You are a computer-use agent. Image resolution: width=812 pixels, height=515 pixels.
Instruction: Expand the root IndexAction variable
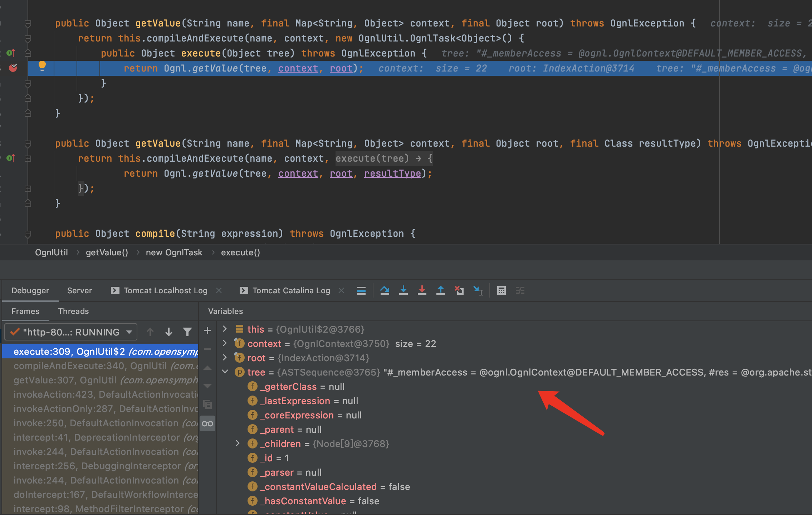(x=225, y=358)
